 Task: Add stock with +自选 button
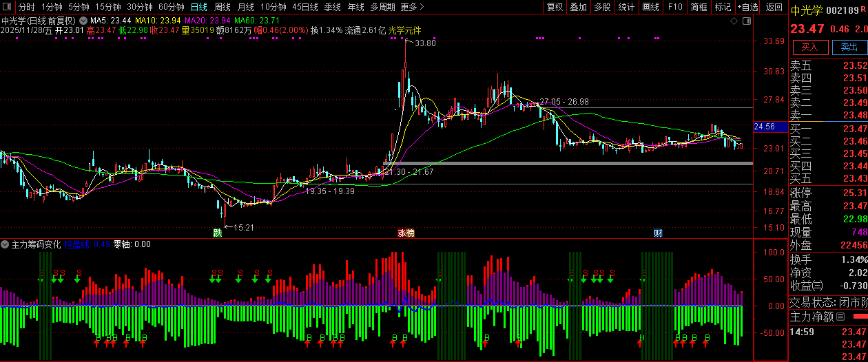(748, 7)
